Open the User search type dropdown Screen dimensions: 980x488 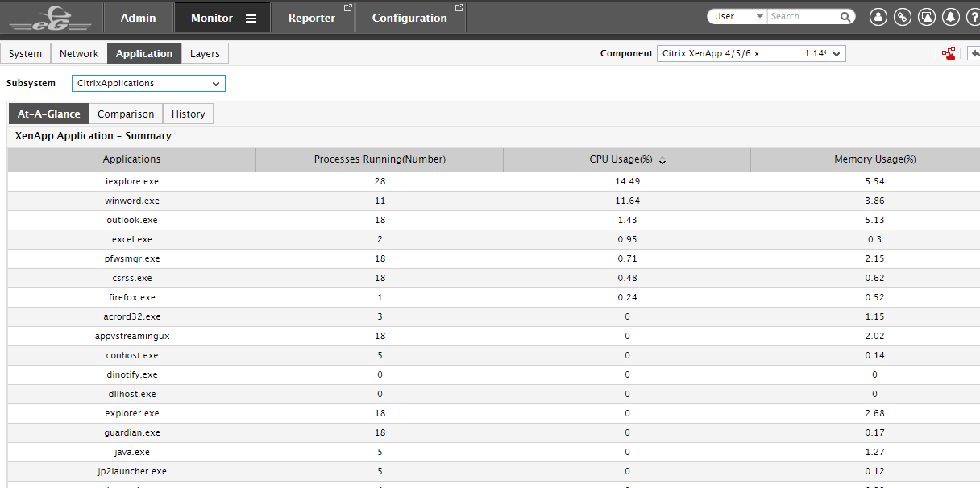click(x=737, y=17)
